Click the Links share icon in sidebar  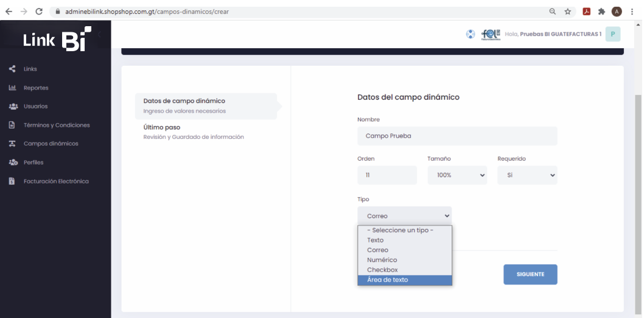12,69
